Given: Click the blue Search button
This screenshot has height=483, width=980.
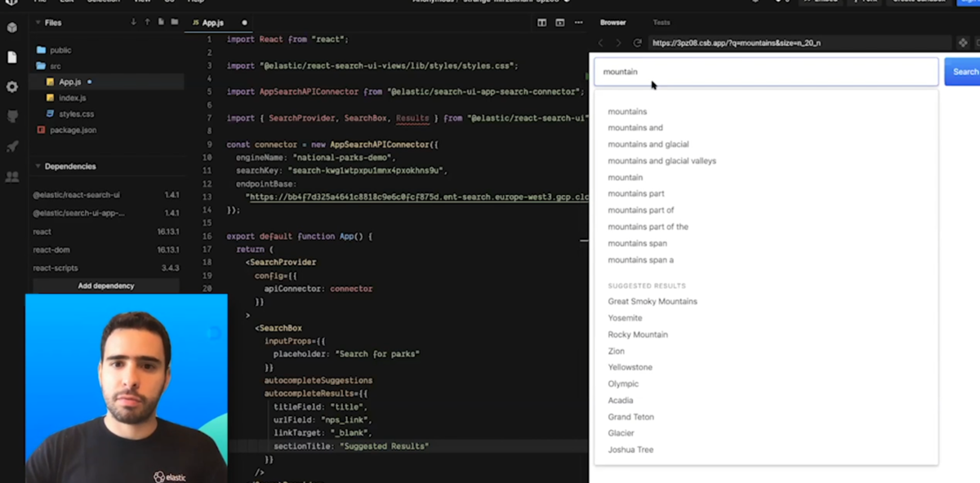Looking at the screenshot, I should click(964, 72).
